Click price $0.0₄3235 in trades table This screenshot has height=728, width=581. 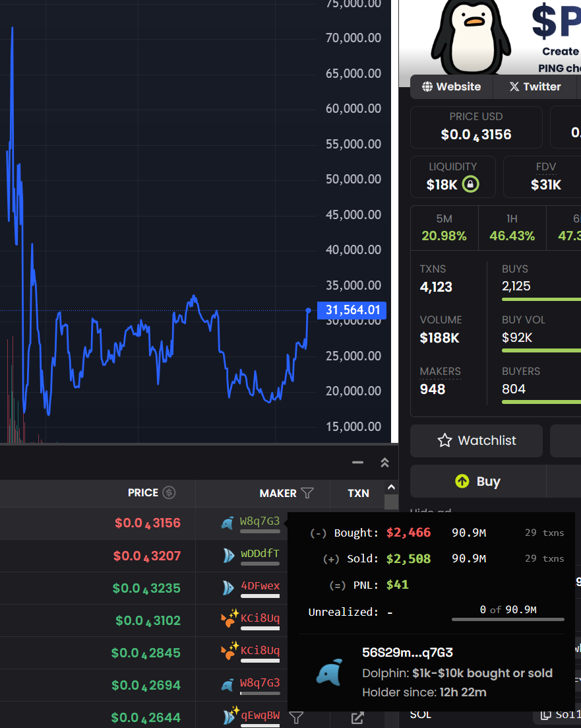[146, 588]
